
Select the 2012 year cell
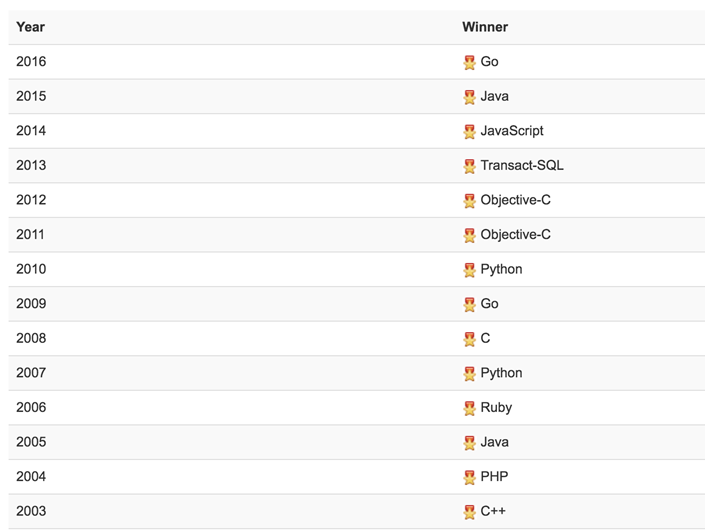(x=31, y=200)
